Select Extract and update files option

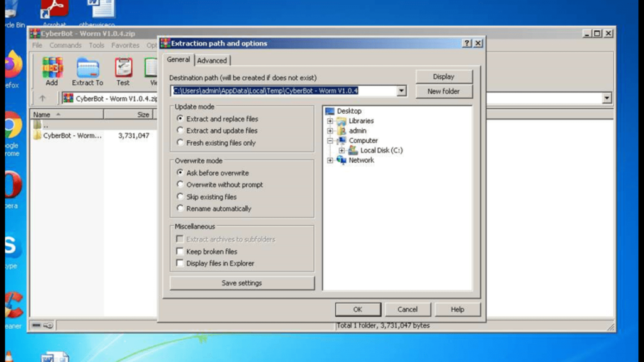180,131
